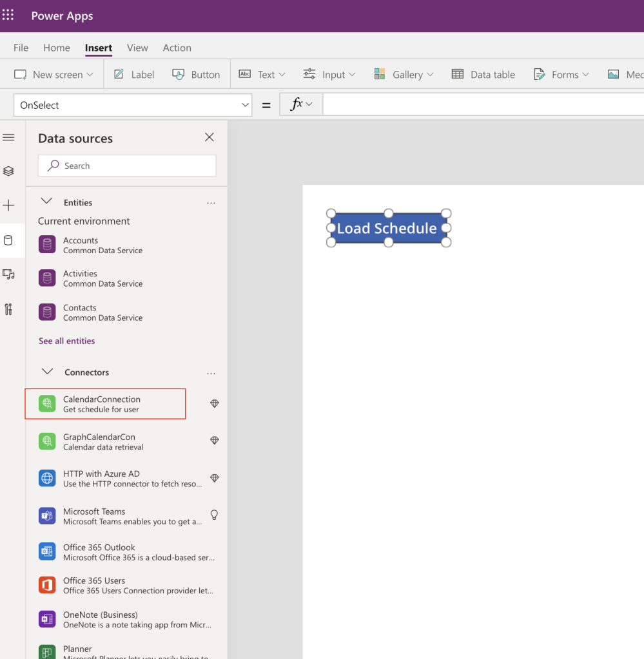Open the Advanced tools icon in sidebar
Image resolution: width=644 pixels, height=659 pixels.
[x=8, y=309]
